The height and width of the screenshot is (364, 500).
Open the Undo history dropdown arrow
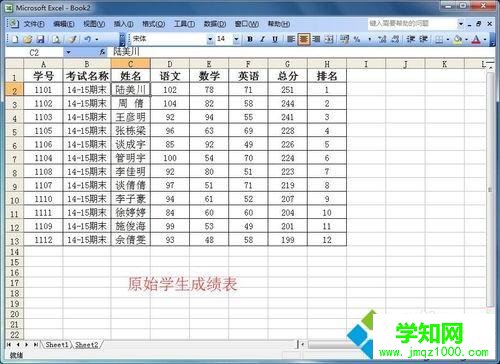(x=97, y=39)
